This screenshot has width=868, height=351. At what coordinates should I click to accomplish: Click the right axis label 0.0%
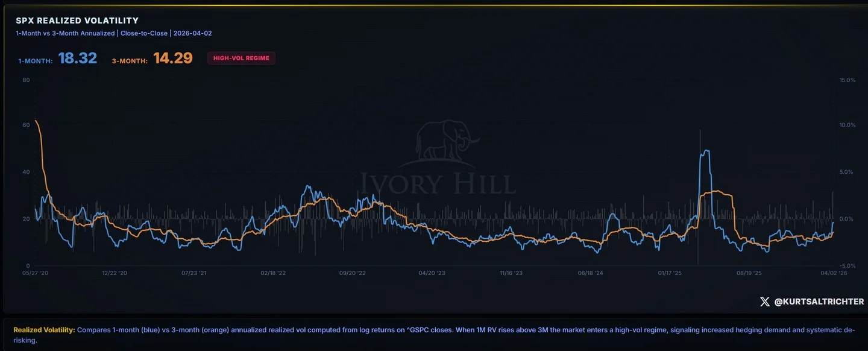click(848, 218)
